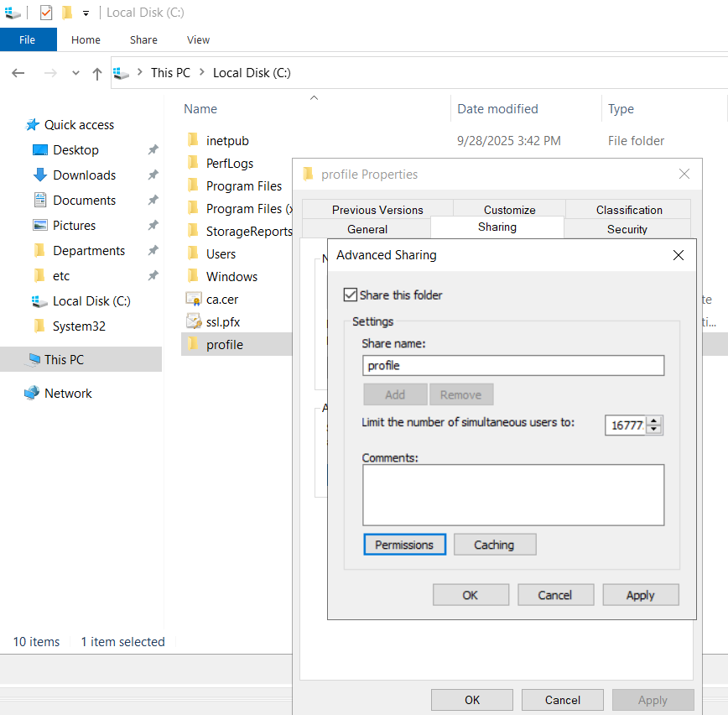
Task: Expand breadcrumb chevron after This PC
Action: pyautogui.click(x=202, y=72)
